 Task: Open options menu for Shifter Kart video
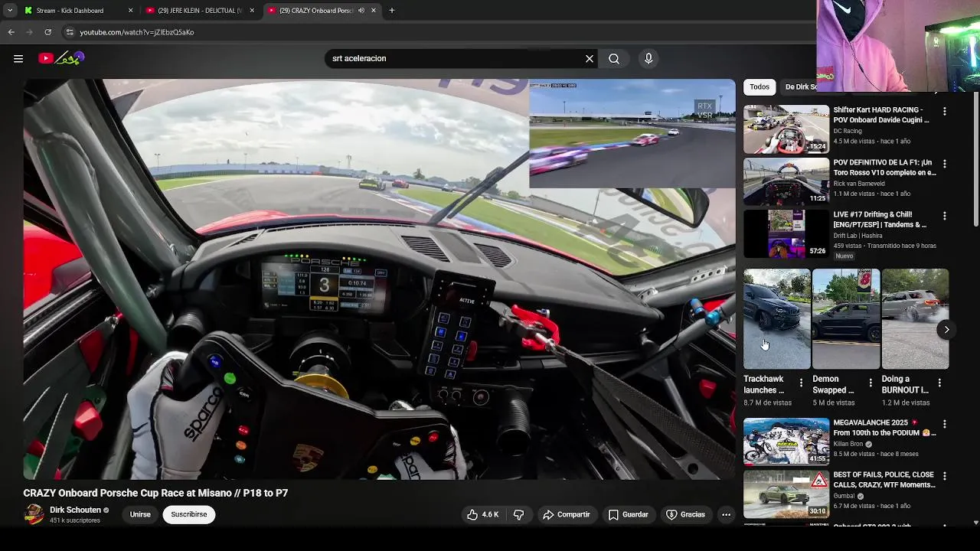click(944, 112)
